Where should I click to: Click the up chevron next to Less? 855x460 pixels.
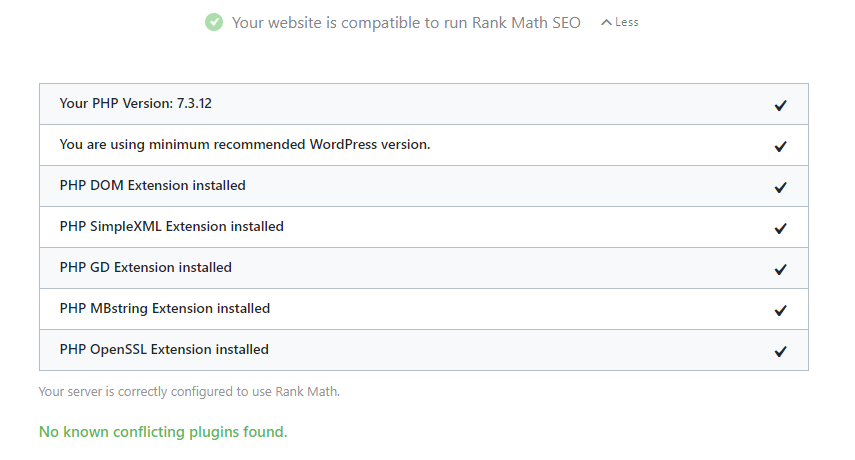coord(606,22)
